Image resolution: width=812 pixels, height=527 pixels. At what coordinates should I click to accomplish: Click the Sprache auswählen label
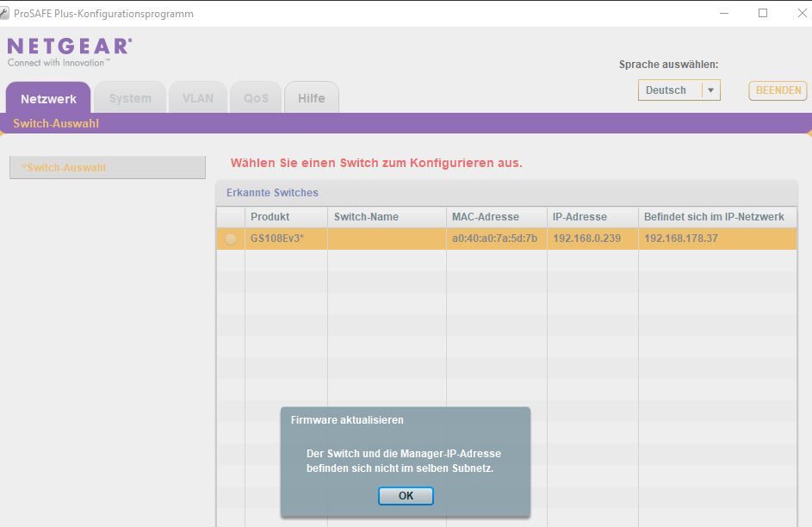click(668, 65)
